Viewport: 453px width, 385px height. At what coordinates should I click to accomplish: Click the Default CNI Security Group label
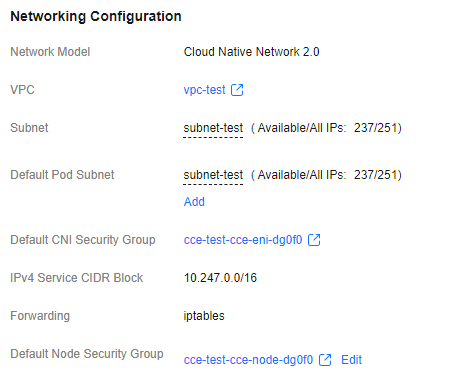point(83,240)
